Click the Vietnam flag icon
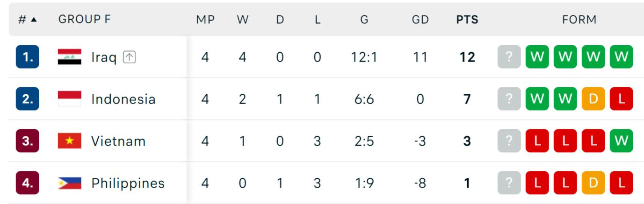This screenshot has height=204, width=644. click(69, 141)
